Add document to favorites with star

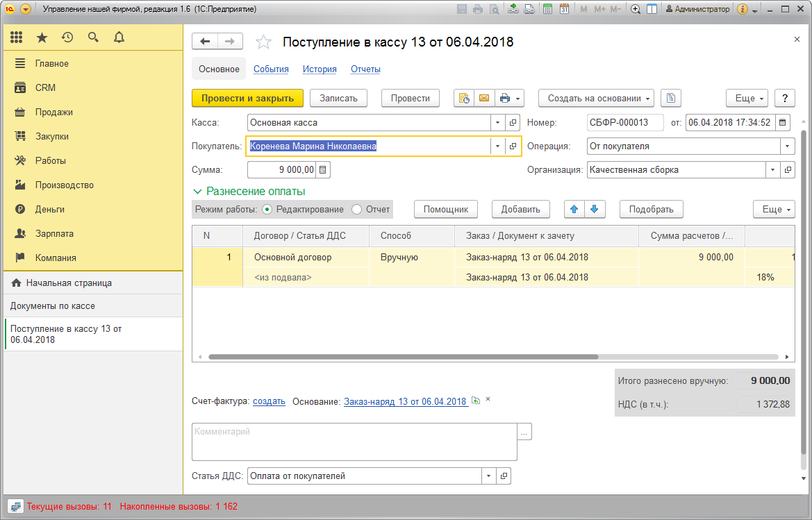pos(263,42)
